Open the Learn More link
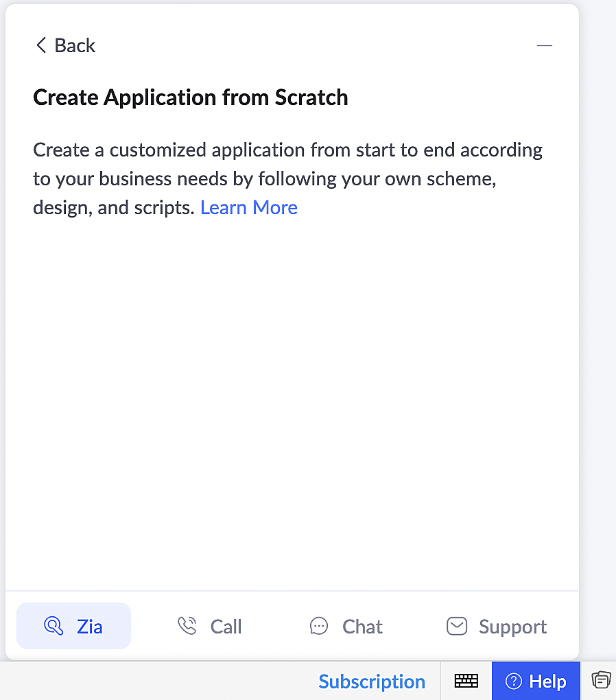This screenshot has width=616, height=700. [249, 207]
